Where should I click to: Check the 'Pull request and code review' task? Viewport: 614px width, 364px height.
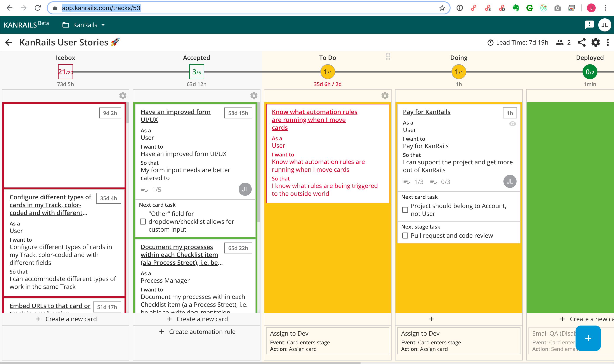click(405, 236)
